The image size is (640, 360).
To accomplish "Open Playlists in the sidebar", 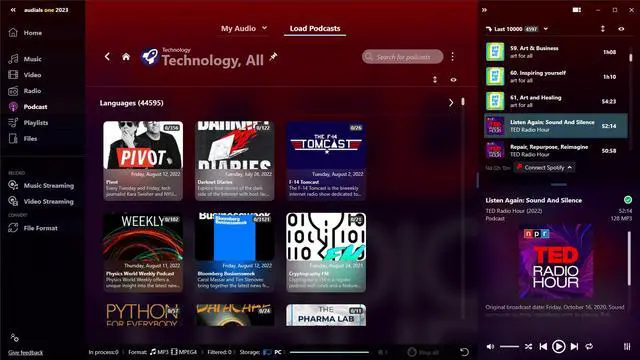I will [x=28, y=122].
